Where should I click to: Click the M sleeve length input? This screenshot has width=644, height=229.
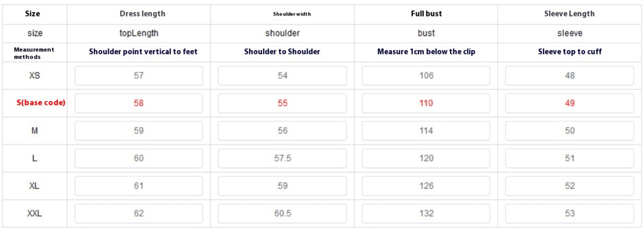point(569,131)
